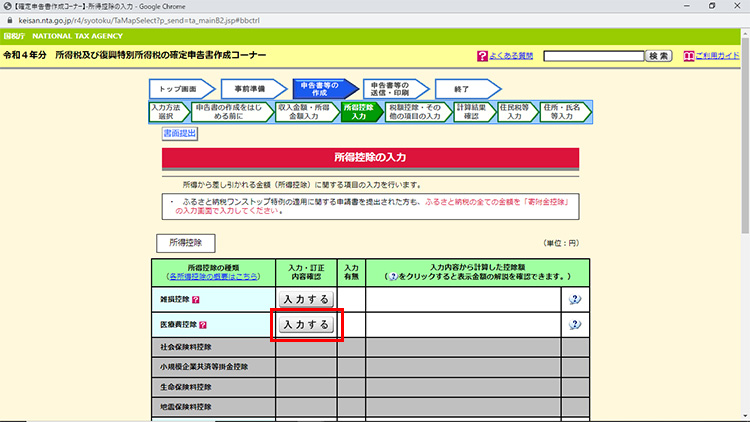Viewport: 750px width, 422px height.
Task: Click the vertical page scrollbar
Action: (743, 200)
